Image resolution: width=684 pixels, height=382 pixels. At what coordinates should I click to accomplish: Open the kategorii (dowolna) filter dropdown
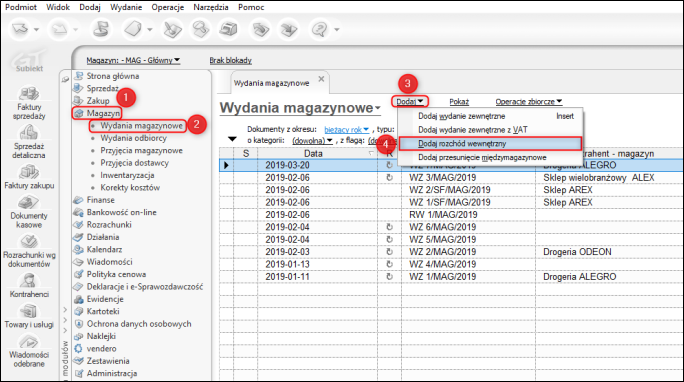click(x=312, y=140)
